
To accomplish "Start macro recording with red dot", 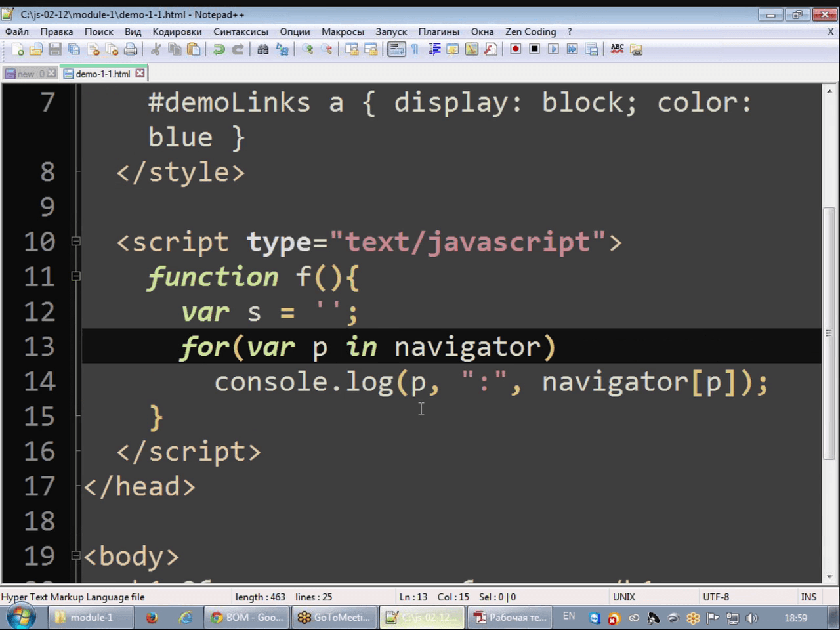I will [515, 49].
